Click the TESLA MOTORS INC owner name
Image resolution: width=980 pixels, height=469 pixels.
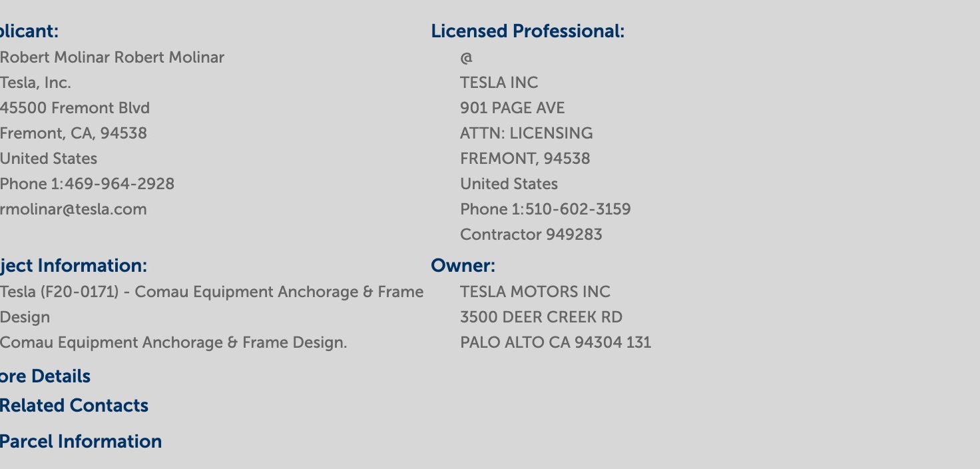click(x=535, y=292)
